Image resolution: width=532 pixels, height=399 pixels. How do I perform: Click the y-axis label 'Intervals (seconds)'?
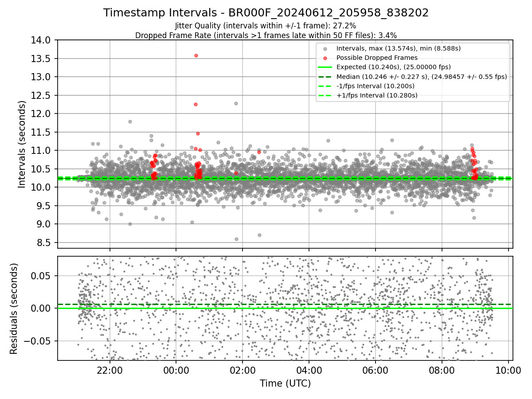pyautogui.click(x=22, y=144)
